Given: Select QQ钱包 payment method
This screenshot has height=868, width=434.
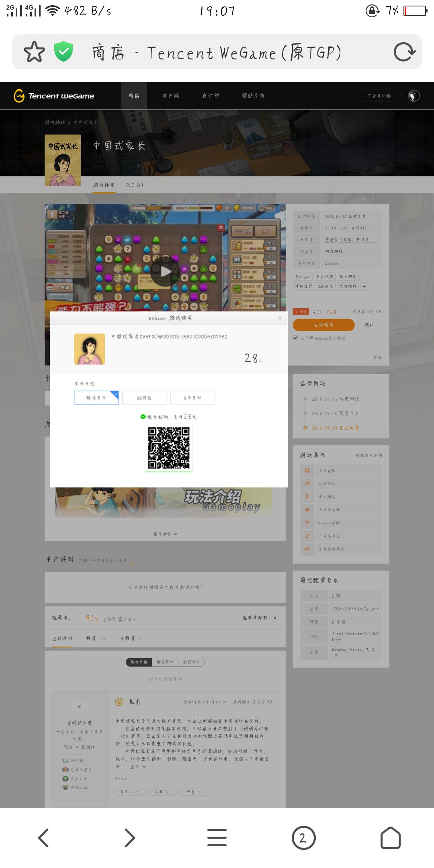Looking at the screenshot, I should tap(145, 397).
